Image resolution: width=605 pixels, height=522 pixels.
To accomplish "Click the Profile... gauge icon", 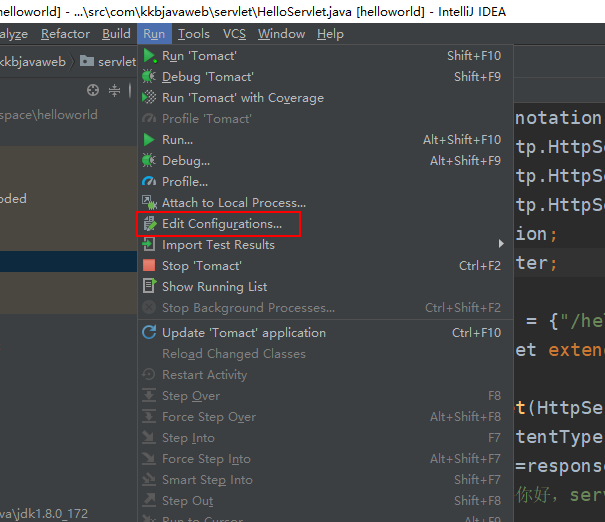I will pyautogui.click(x=149, y=181).
